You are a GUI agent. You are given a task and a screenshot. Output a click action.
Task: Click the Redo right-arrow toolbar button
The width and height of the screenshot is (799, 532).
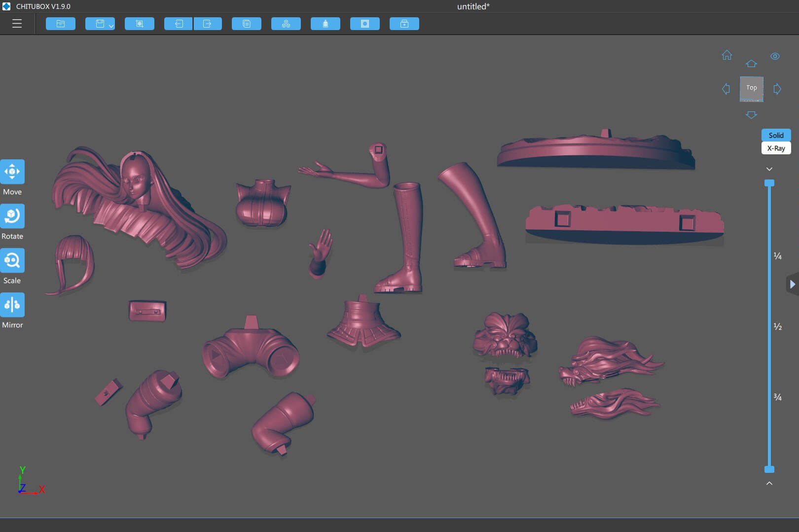[208, 24]
